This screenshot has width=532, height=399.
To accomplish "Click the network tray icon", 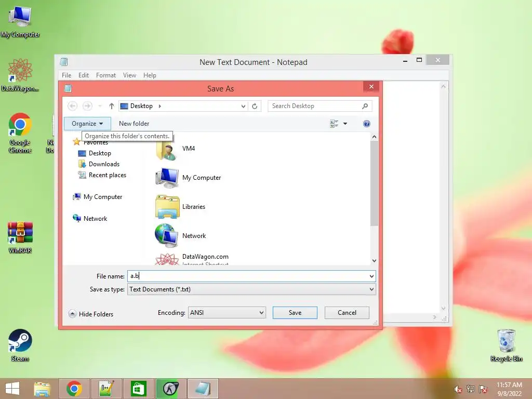I will [x=471, y=389].
